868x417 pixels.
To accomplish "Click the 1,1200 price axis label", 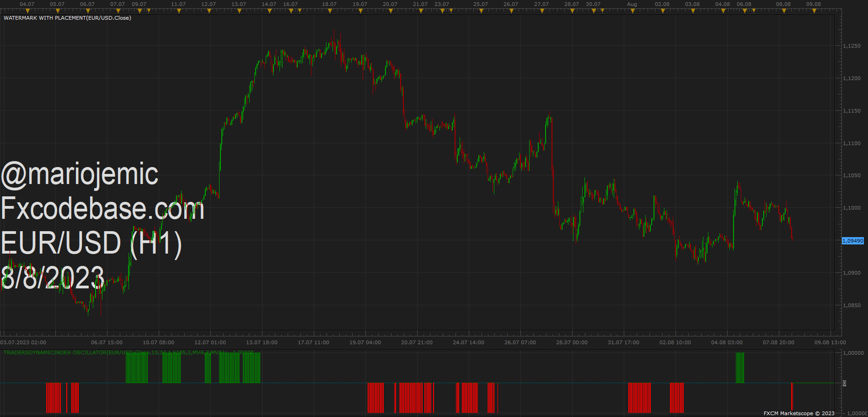I will 852,78.
